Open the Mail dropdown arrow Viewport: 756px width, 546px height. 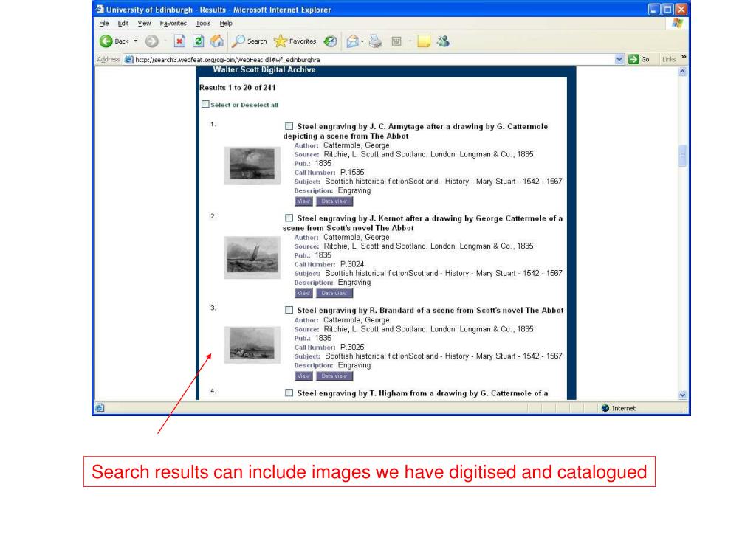[362, 42]
